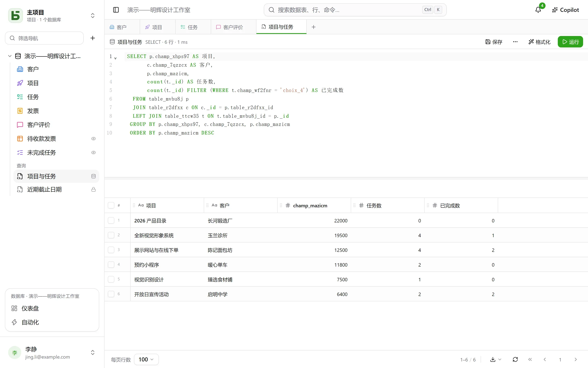
Task: Refresh the query results
Action: pos(515,359)
